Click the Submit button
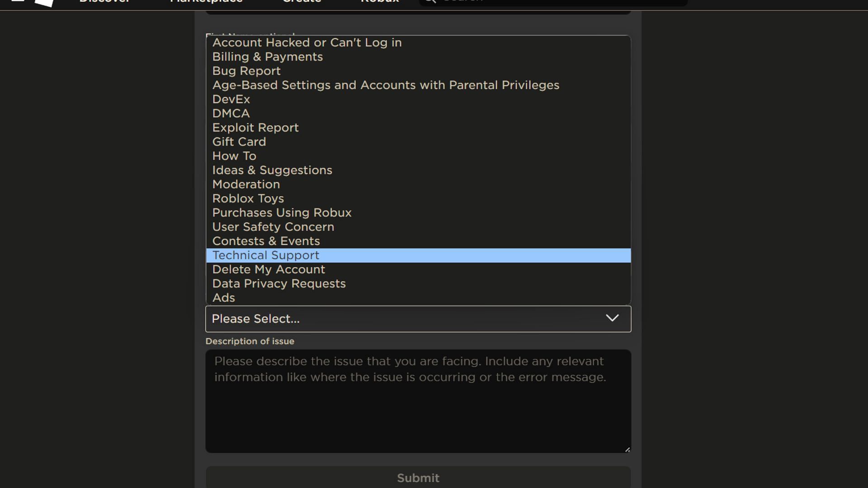 tap(418, 478)
